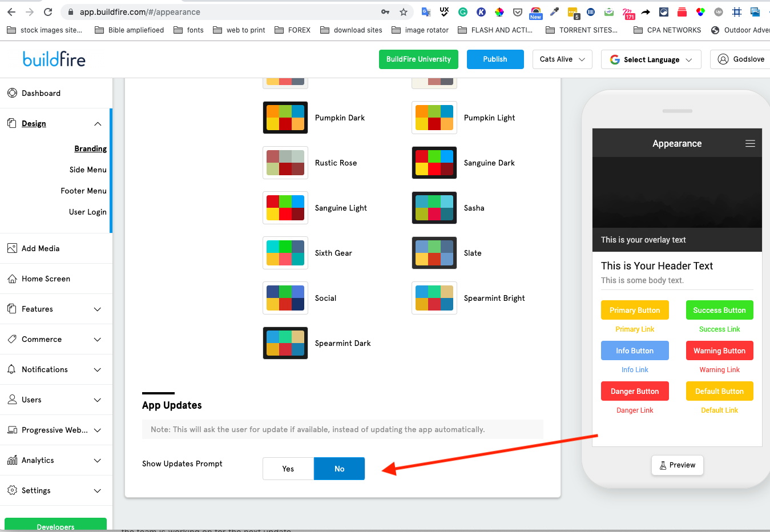Click the browser back arrow
The height and width of the screenshot is (532, 770).
coord(11,12)
